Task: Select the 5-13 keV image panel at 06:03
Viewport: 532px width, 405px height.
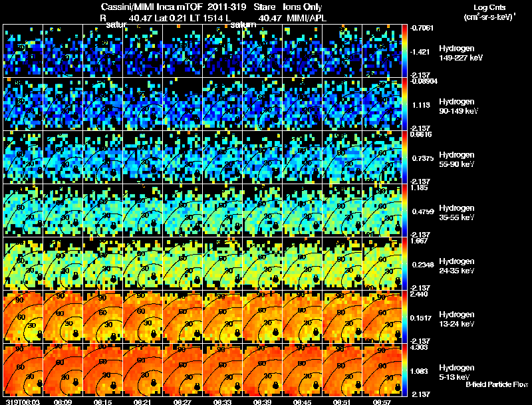Action: [x=23, y=370]
